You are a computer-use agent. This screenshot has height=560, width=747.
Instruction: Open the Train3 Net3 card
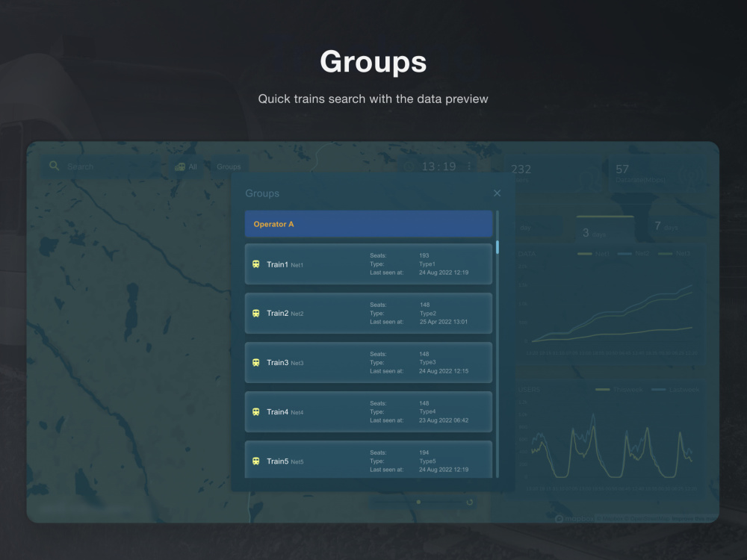[368, 362]
